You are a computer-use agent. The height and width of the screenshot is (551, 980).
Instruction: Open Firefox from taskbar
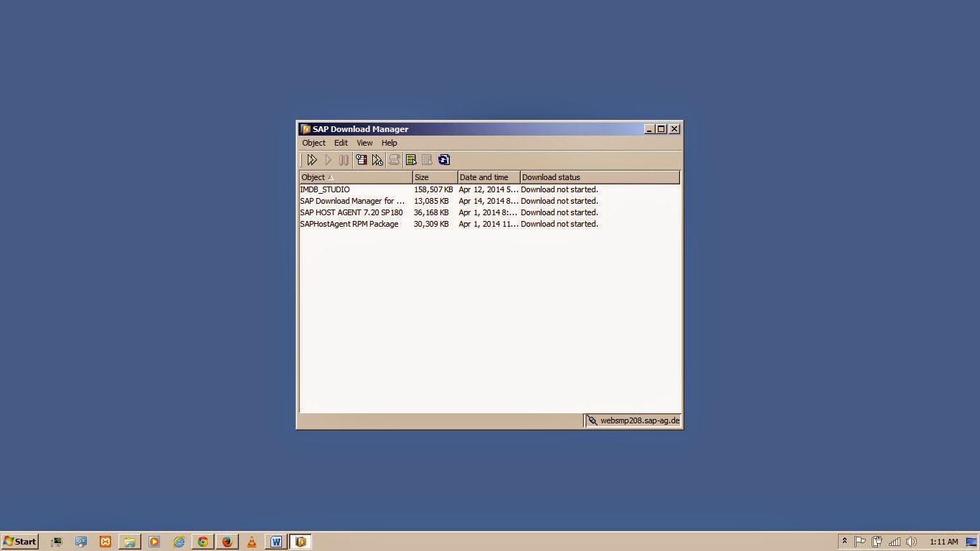point(227,542)
